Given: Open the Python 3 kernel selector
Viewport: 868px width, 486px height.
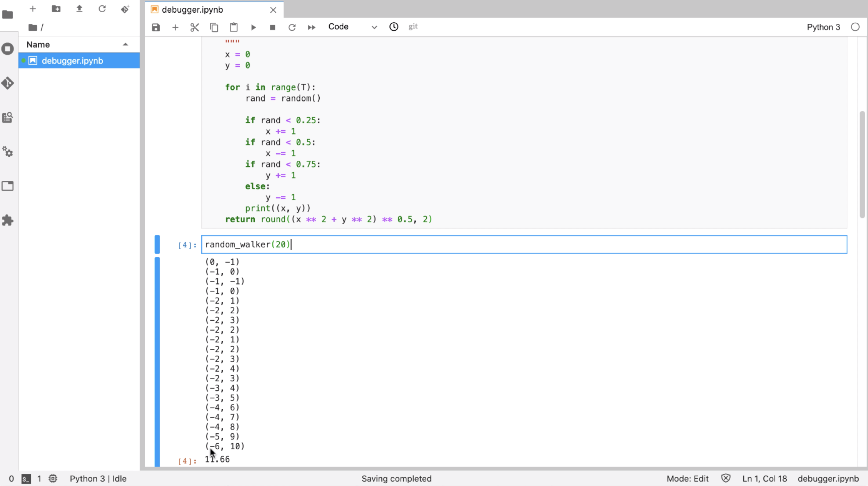Looking at the screenshot, I should point(823,27).
